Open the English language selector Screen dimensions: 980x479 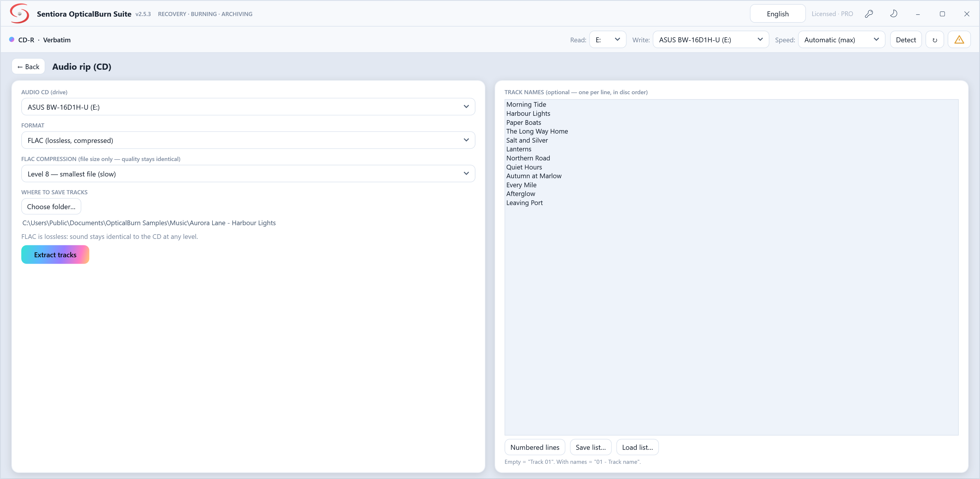[x=778, y=14]
